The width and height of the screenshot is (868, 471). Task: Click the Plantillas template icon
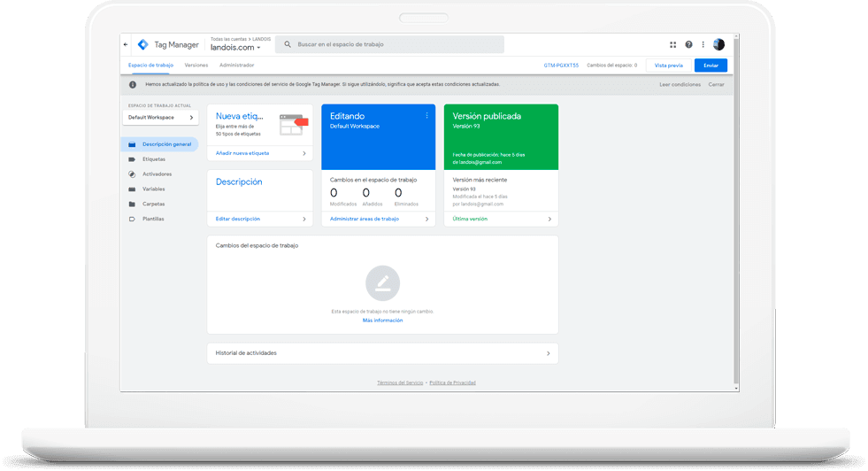tap(132, 220)
